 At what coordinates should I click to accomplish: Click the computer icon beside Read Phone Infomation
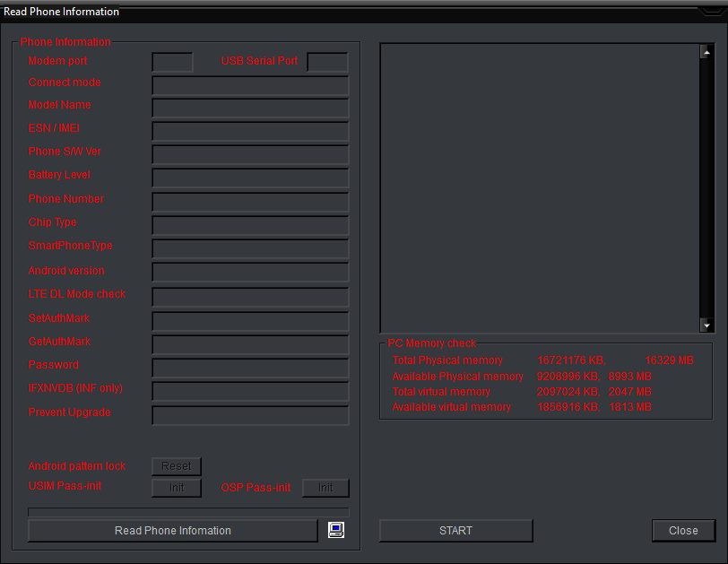pos(336,530)
